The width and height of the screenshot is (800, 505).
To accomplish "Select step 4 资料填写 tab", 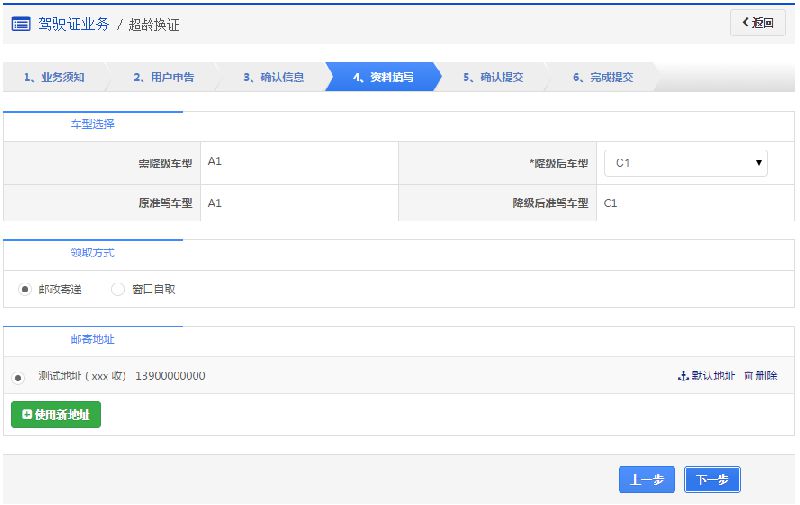I will [382, 77].
